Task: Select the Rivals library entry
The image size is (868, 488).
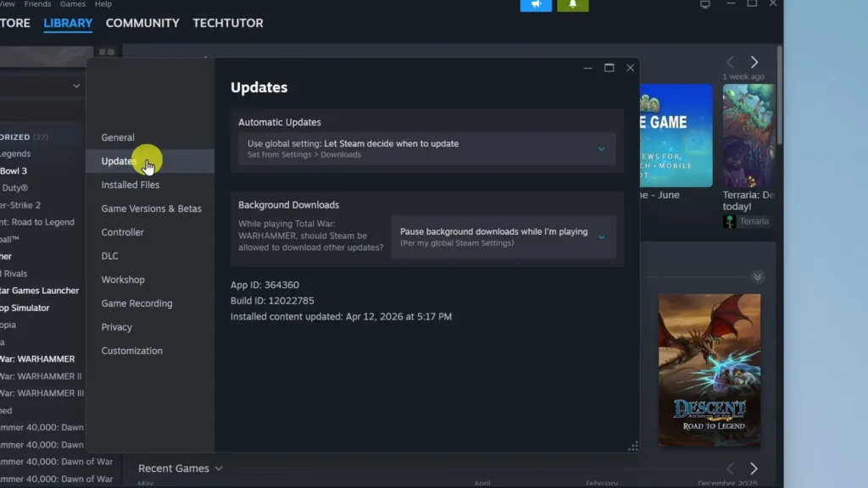Action: pyautogui.click(x=14, y=274)
